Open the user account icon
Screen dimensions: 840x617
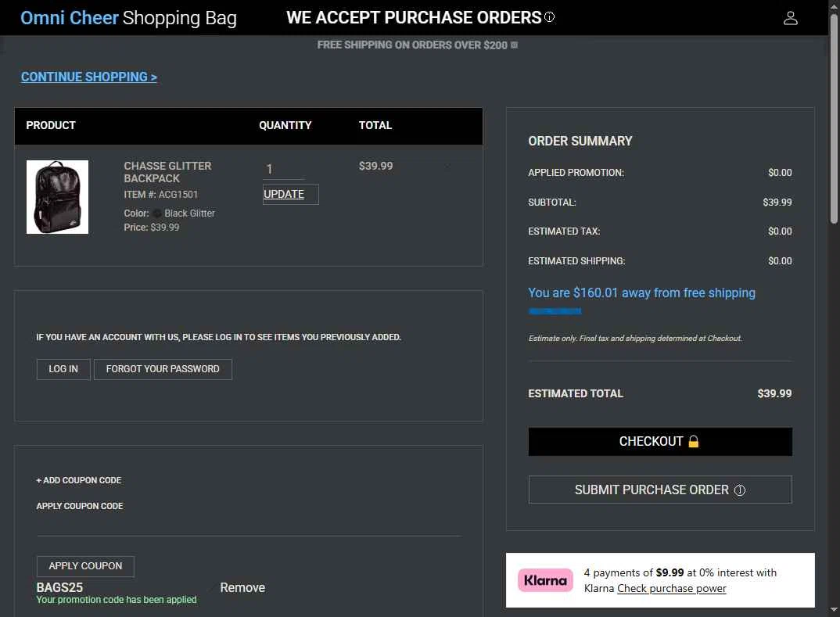tap(790, 18)
